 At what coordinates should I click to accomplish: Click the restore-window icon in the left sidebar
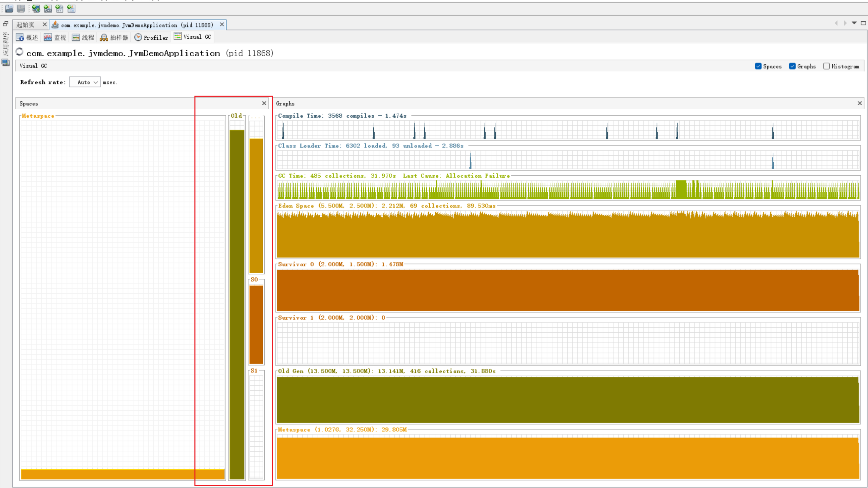(5, 24)
